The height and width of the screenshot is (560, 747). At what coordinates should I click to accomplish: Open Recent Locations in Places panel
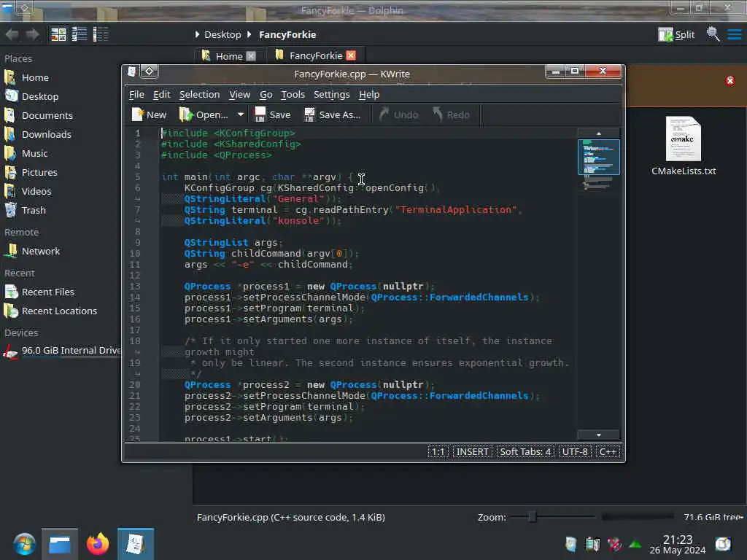(x=59, y=311)
